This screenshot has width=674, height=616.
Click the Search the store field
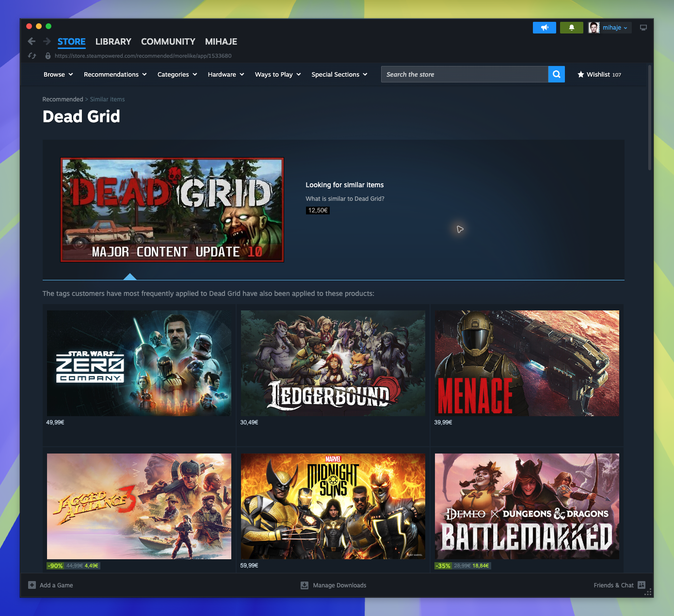pyautogui.click(x=465, y=74)
